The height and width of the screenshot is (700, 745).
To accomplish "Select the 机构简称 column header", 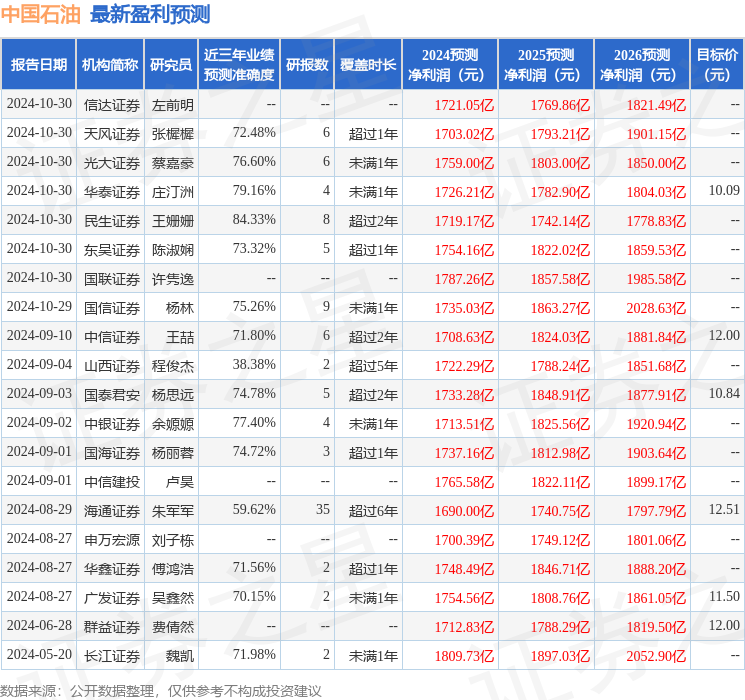I will (x=110, y=65).
